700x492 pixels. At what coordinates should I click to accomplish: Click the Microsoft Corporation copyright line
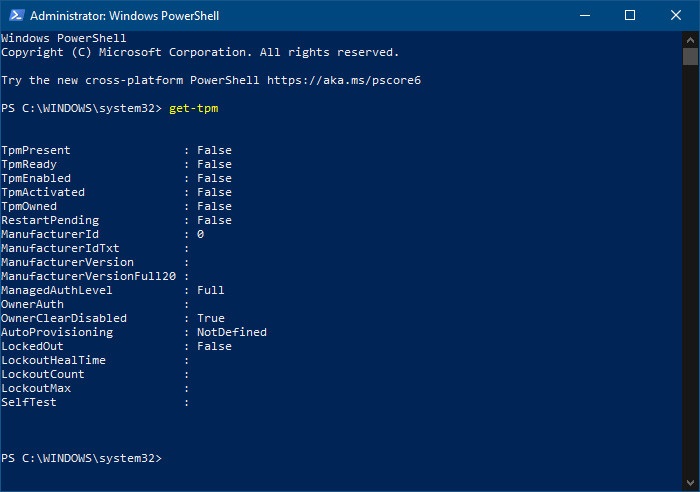[200, 52]
